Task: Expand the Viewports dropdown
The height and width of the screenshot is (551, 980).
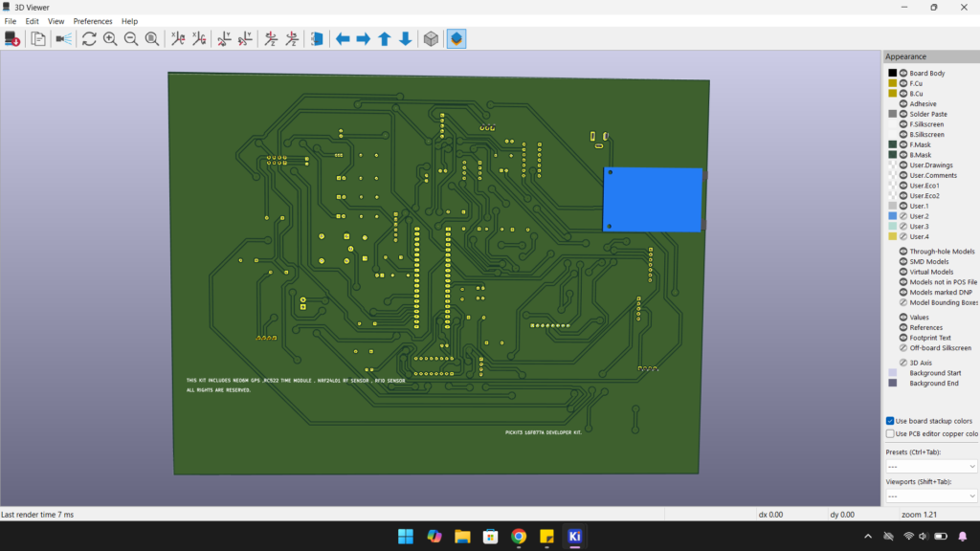Action: click(x=931, y=496)
